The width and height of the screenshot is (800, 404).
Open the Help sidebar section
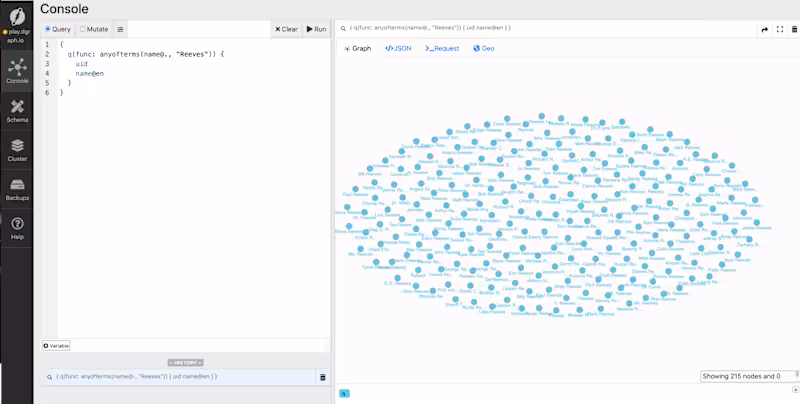click(x=17, y=229)
